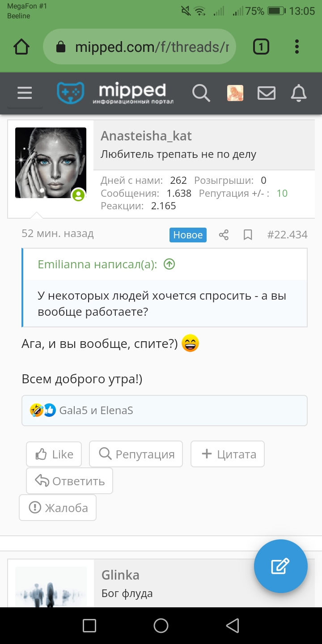This screenshot has width=322, height=644.
Task: Open the Anasteisha_kat profile link
Action: click(x=146, y=136)
